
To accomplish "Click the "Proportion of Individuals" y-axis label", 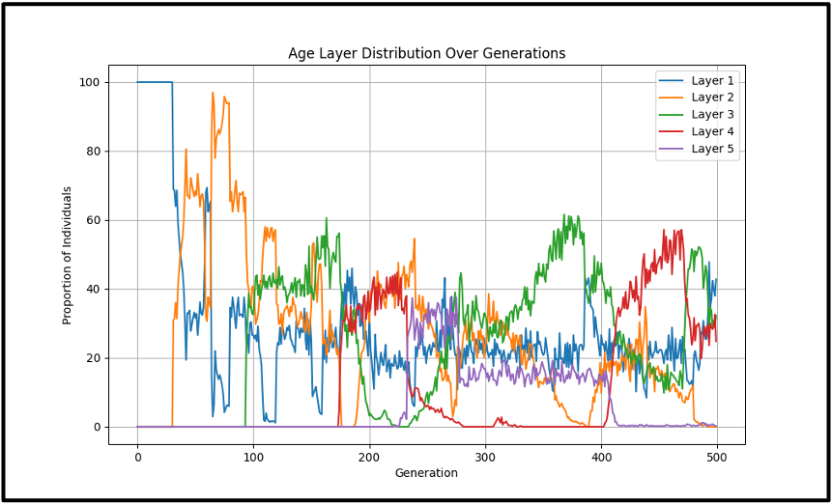I will pyautogui.click(x=68, y=255).
